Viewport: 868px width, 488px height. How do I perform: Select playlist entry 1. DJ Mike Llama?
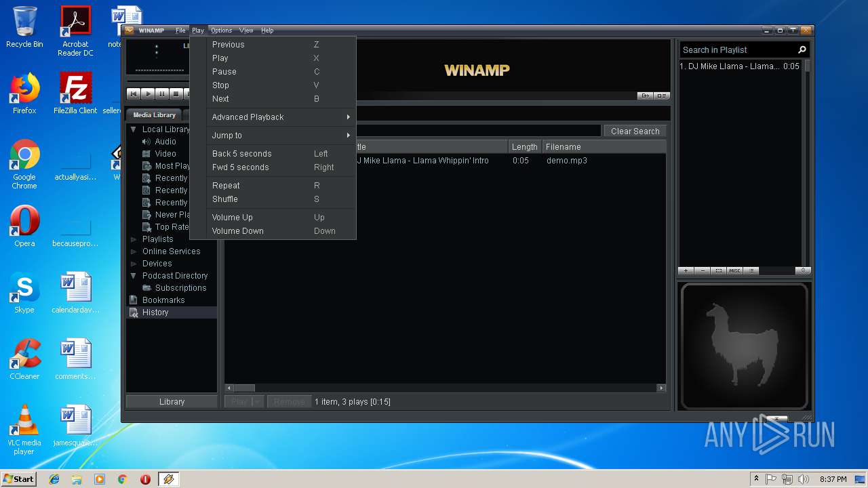(740, 66)
